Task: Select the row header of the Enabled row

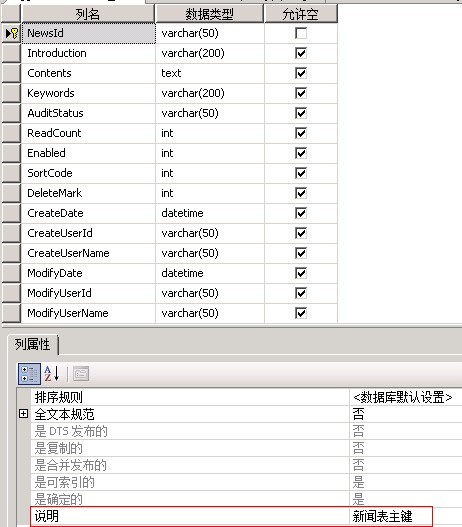Action: [x=11, y=153]
